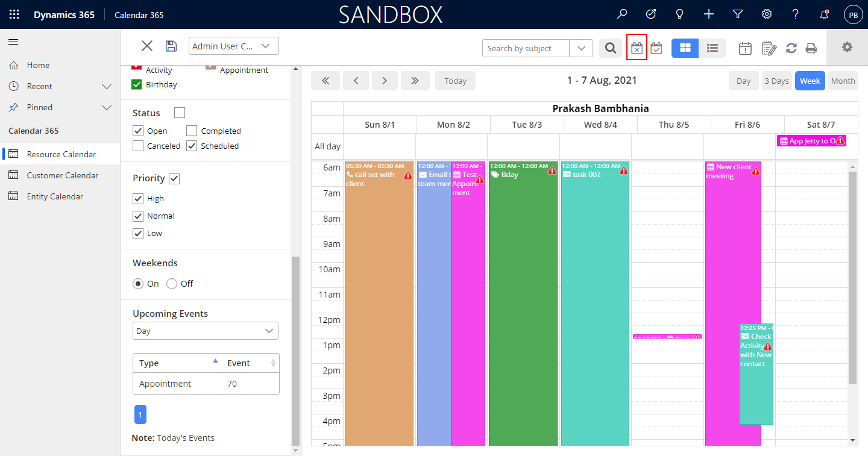Switch to the Month view tab

(843, 81)
